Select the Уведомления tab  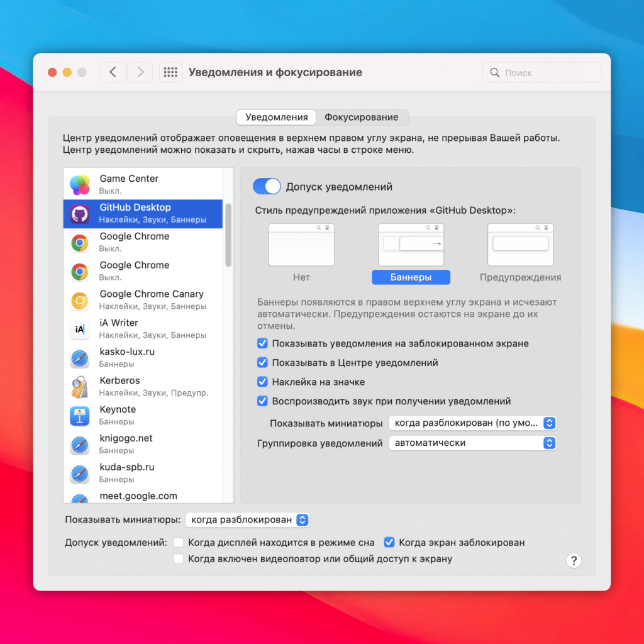coord(276,118)
